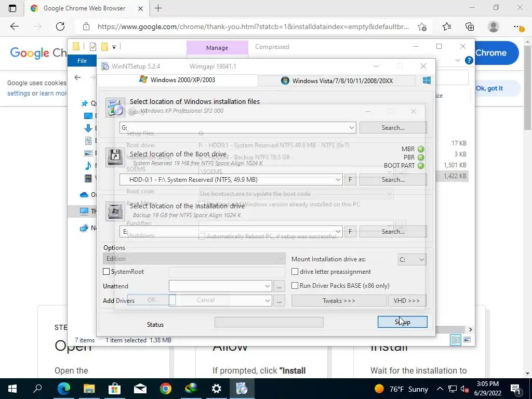Image resolution: width=532 pixels, height=399 pixels.
Task: Click the PBR green status light
Action: (x=421, y=157)
